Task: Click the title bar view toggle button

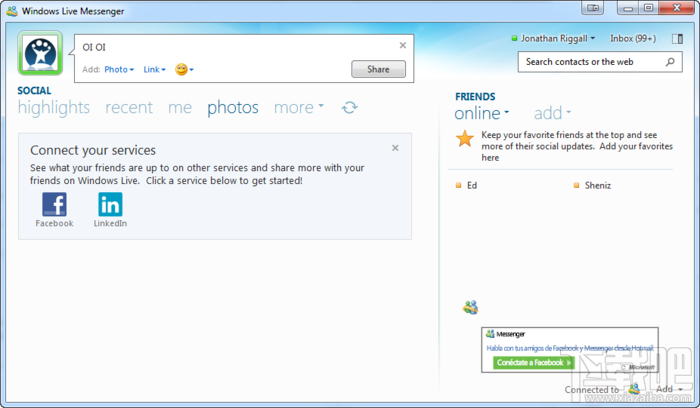Action: click(x=592, y=8)
